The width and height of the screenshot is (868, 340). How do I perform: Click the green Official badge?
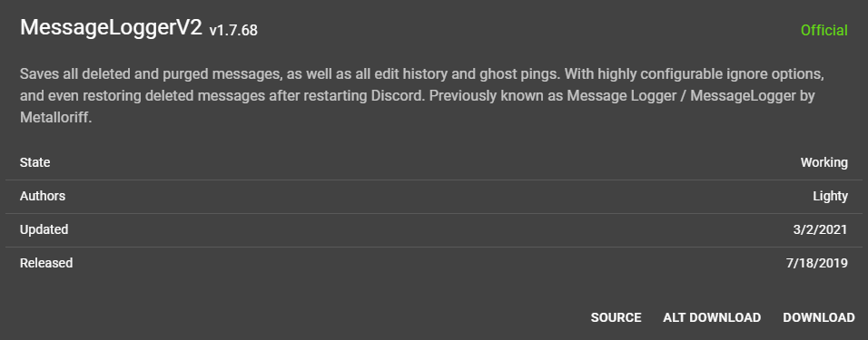click(824, 30)
